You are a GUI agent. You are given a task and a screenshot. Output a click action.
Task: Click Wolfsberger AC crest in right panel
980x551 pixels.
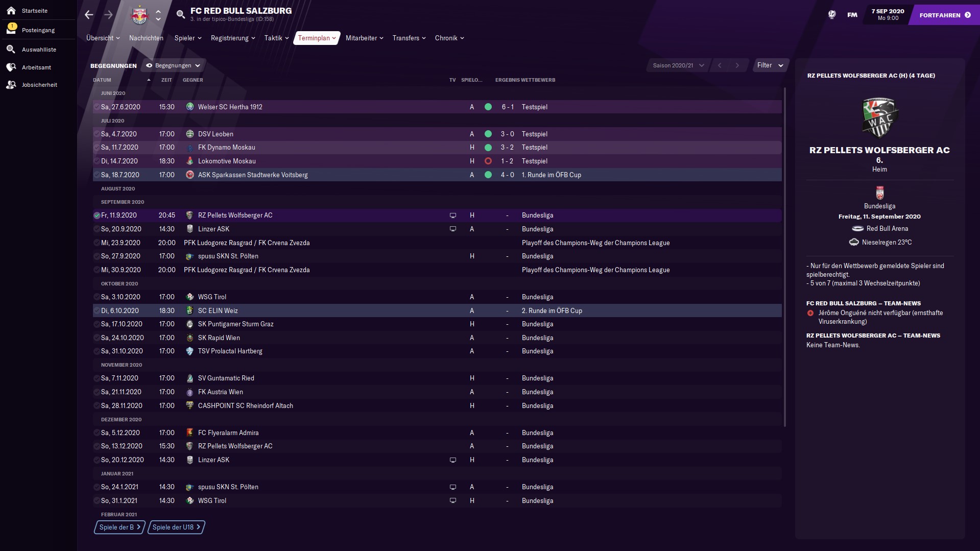click(879, 118)
